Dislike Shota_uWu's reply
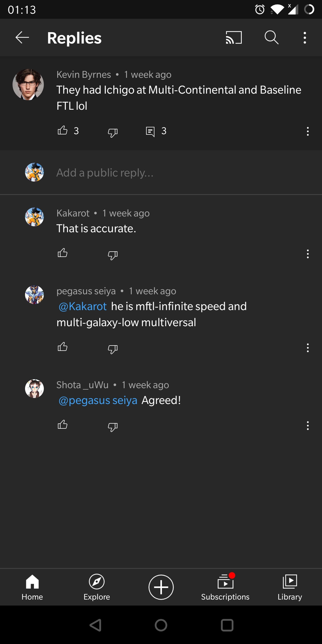322x644 pixels. pyautogui.click(x=113, y=426)
